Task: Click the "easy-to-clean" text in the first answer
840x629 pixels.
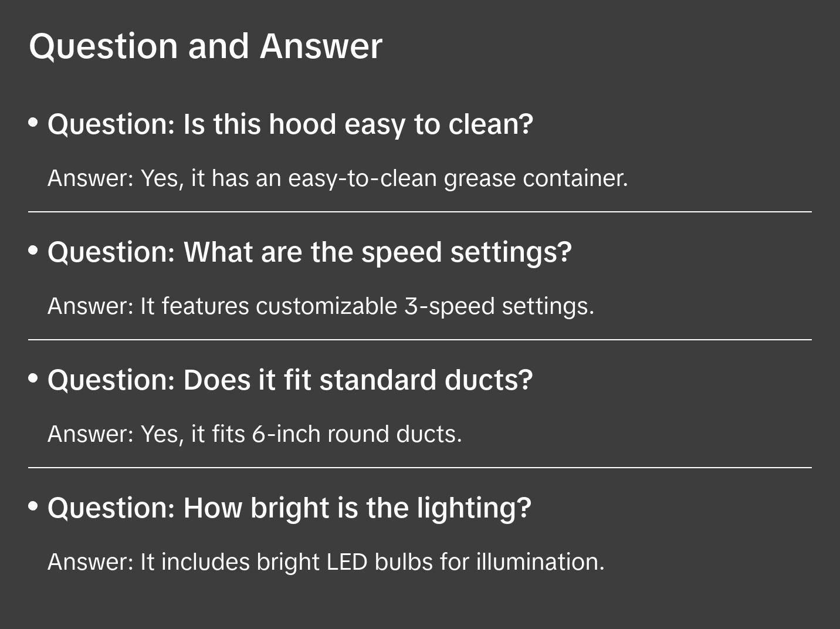Action: click(363, 178)
